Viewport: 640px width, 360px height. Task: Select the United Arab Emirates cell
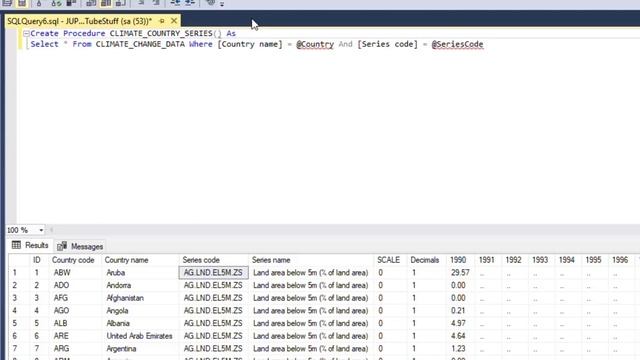tap(140, 336)
